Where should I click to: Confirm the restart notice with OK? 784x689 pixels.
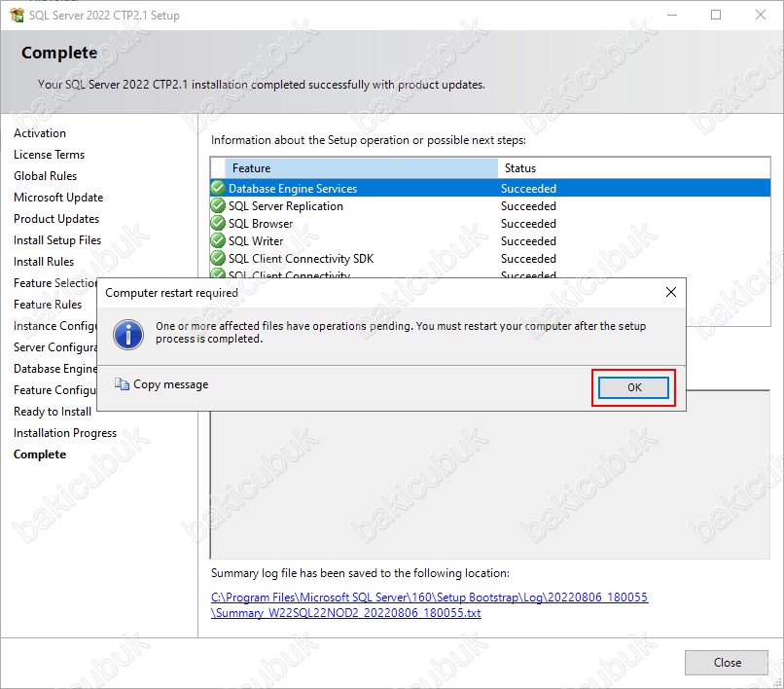[633, 387]
